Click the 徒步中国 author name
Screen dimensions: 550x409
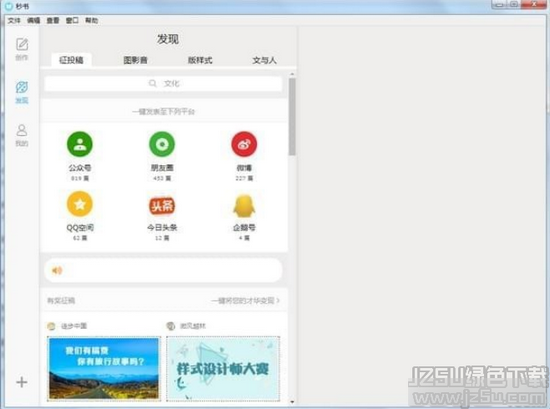point(74,326)
